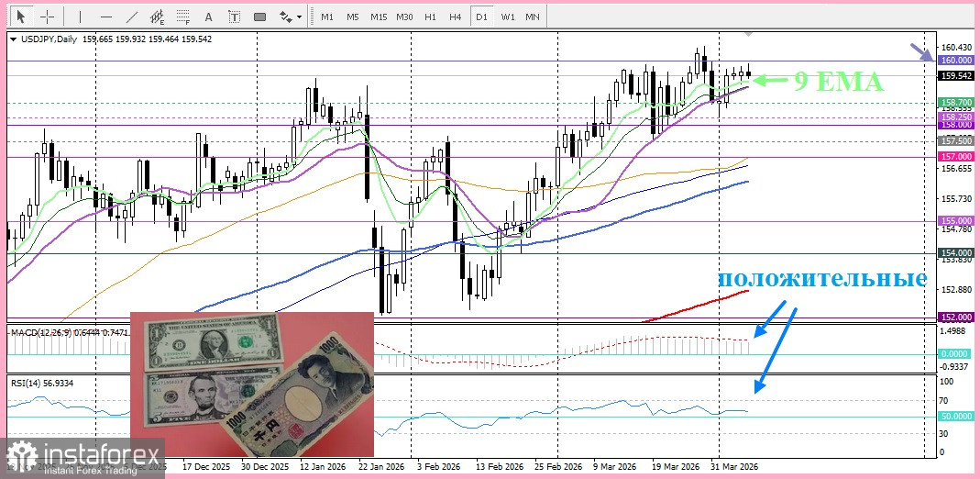Select the equidistant channel tool
The image size is (980, 479).
tap(158, 17)
